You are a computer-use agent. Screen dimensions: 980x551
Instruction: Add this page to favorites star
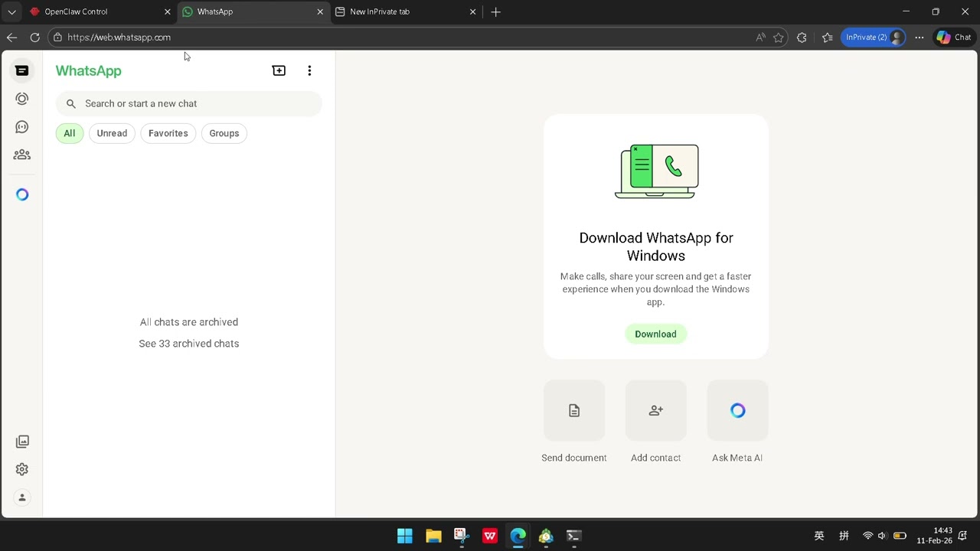point(779,37)
